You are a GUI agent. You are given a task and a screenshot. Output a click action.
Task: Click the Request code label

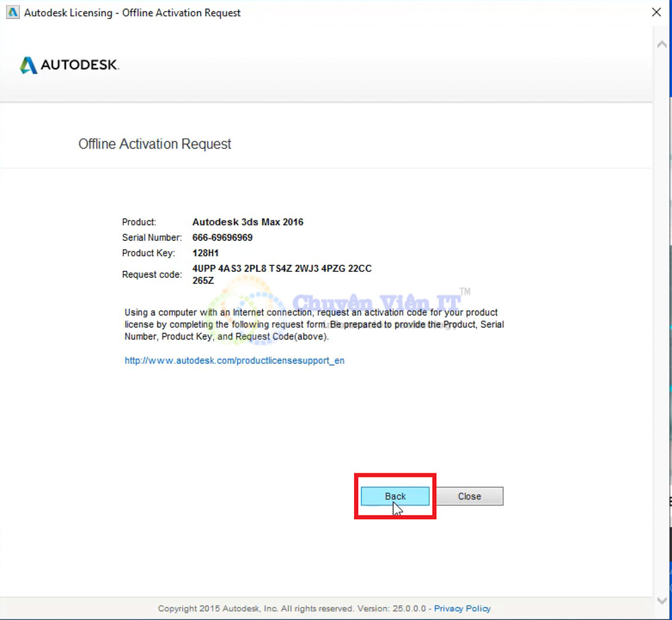point(151,274)
